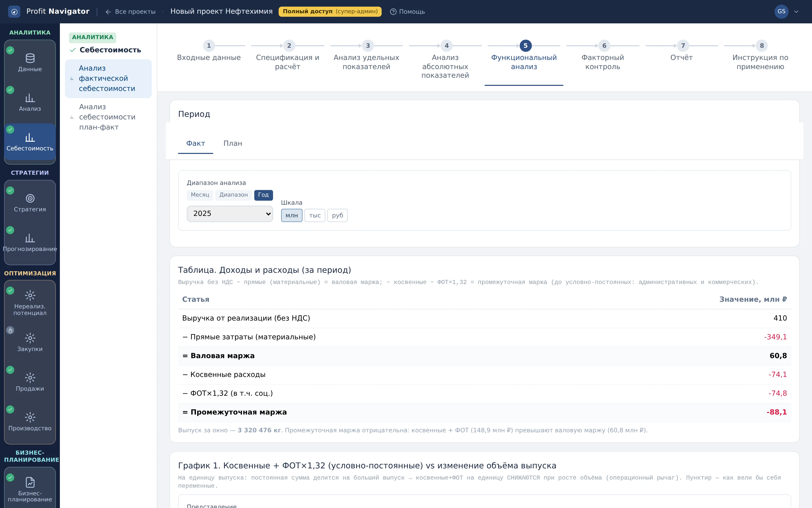The image size is (812, 508).
Task: Click the Полный доступ супер-админ badge
Action: tap(330, 12)
